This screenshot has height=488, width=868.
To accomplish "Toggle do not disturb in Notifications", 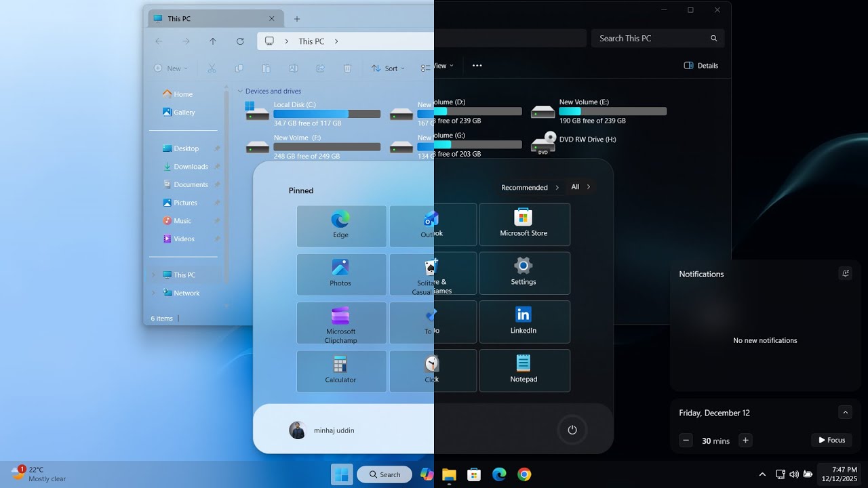I will click(846, 274).
